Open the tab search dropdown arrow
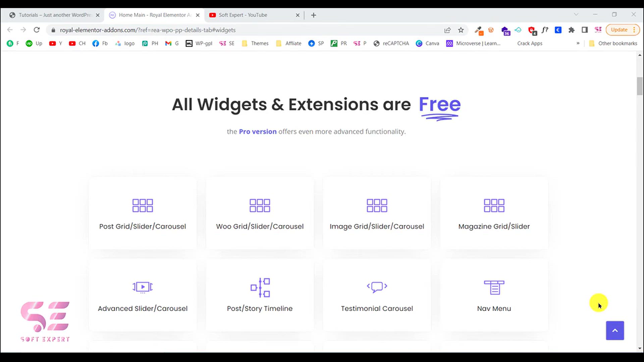The height and width of the screenshot is (362, 644). coord(576,14)
